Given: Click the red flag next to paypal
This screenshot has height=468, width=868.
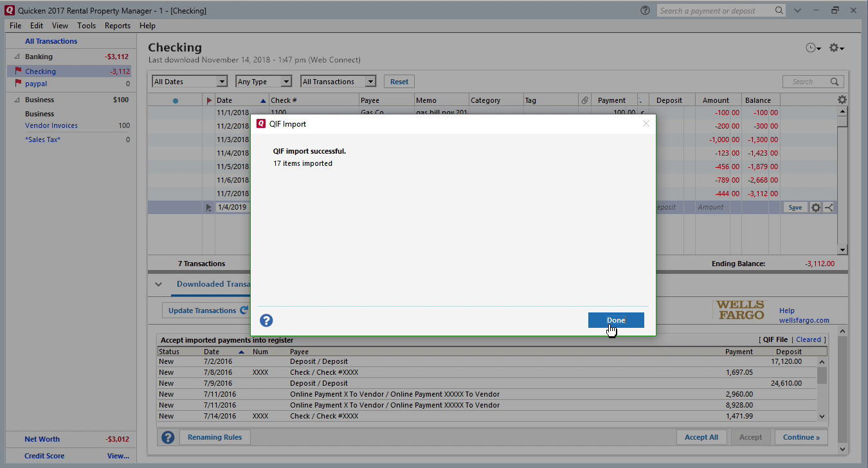Looking at the screenshot, I should tap(18, 84).
